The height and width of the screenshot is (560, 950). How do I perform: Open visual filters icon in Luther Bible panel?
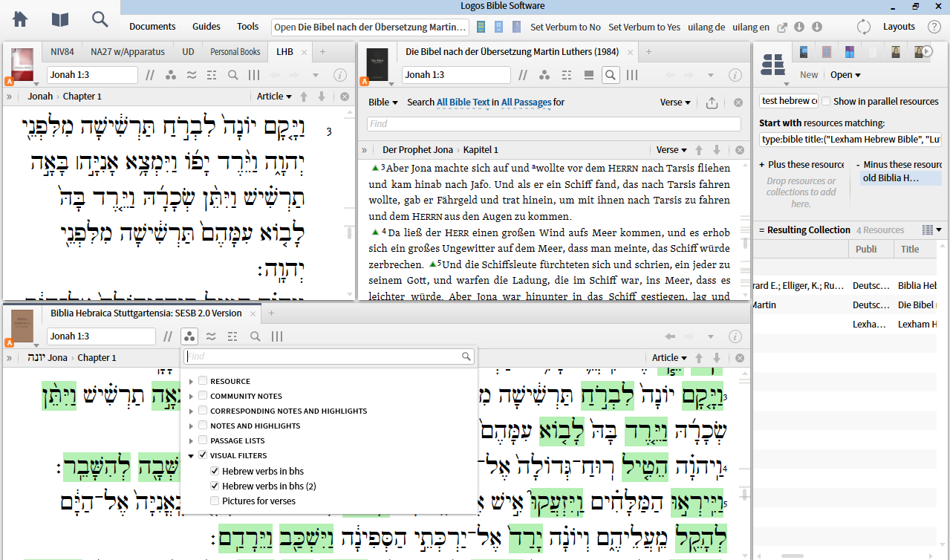(x=544, y=75)
